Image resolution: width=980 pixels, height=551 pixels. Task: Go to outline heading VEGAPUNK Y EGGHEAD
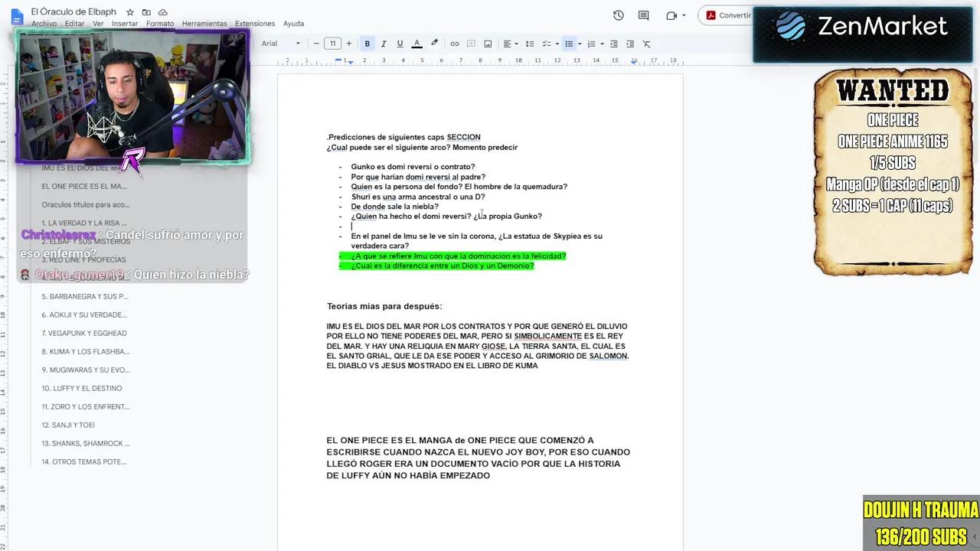click(x=84, y=333)
